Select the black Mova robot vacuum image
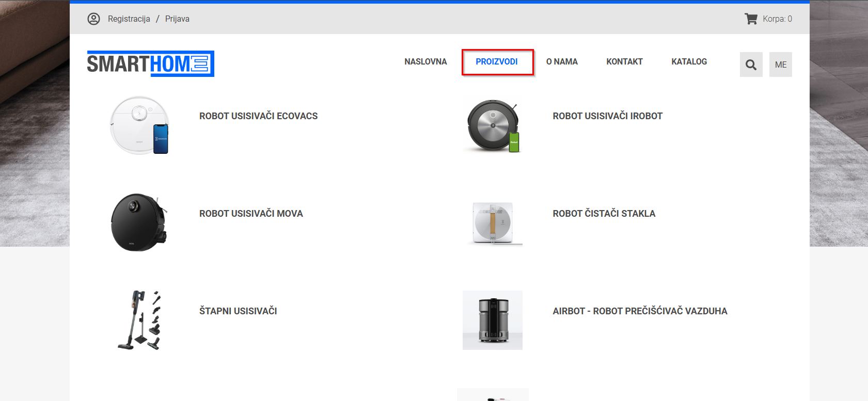This screenshot has width=868, height=401. [139, 222]
